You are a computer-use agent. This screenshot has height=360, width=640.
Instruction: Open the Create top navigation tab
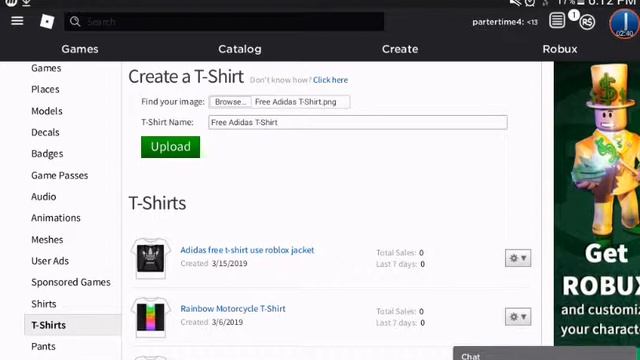pyautogui.click(x=400, y=49)
